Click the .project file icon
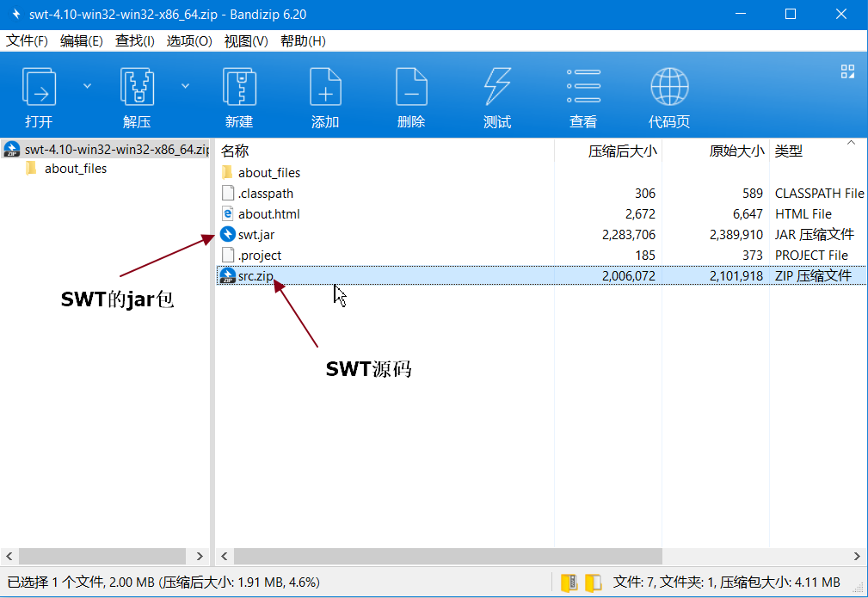 click(x=227, y=255)
